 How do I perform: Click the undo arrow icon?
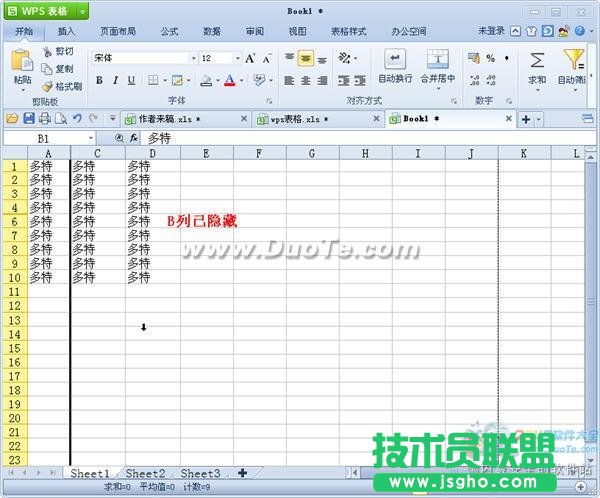click(77, 118)
